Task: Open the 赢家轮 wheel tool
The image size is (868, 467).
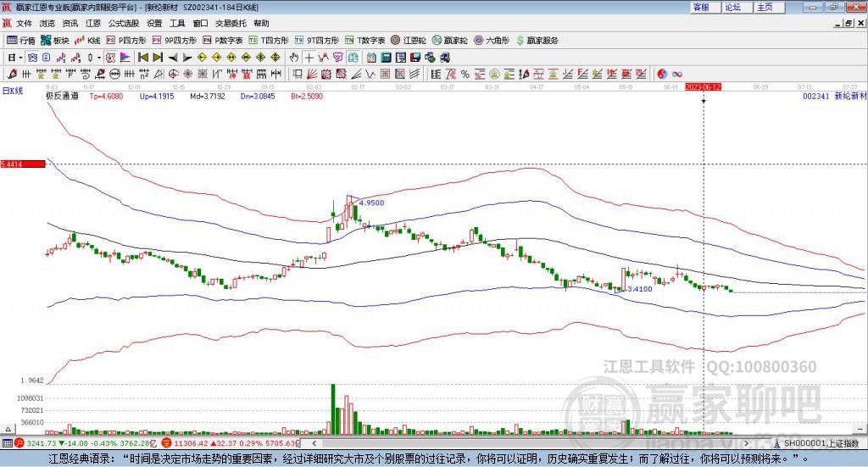Action: (449, 41)
